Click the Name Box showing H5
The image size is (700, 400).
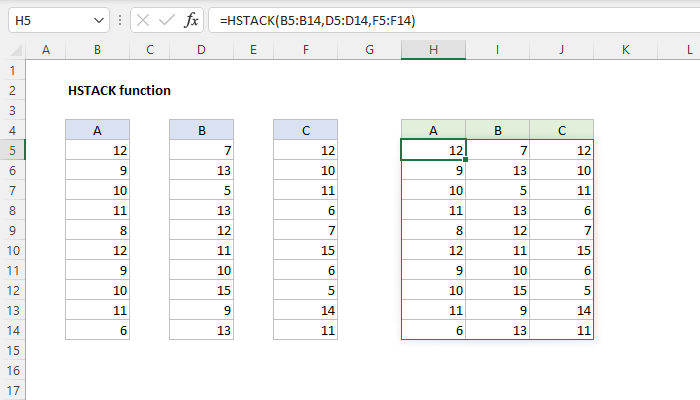(x=59, y=21)
